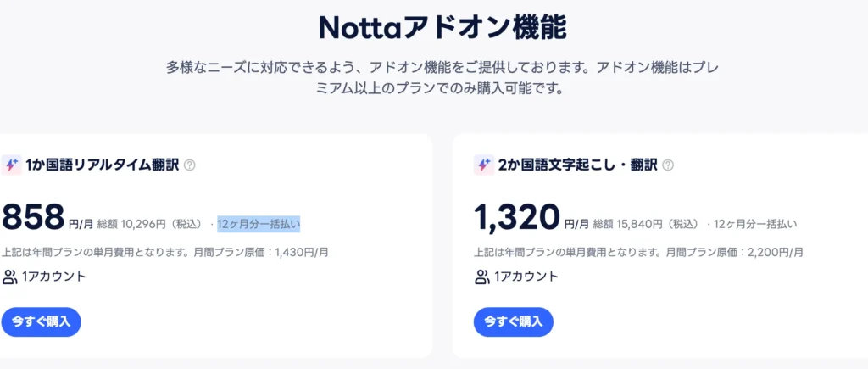This screenshot has width=868, height=369.
Task: Open help tooltip for 2か国語文字起こし・翻訳
Action: tap(668, 165)
